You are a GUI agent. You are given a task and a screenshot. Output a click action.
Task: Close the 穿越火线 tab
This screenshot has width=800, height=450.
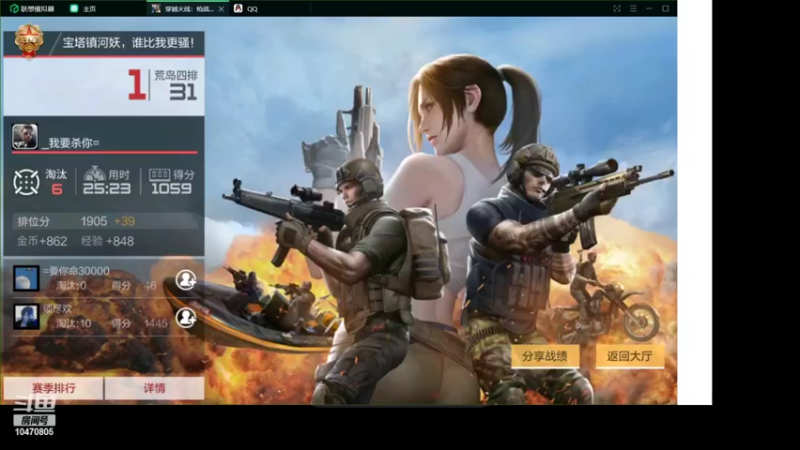pos(221,9)
